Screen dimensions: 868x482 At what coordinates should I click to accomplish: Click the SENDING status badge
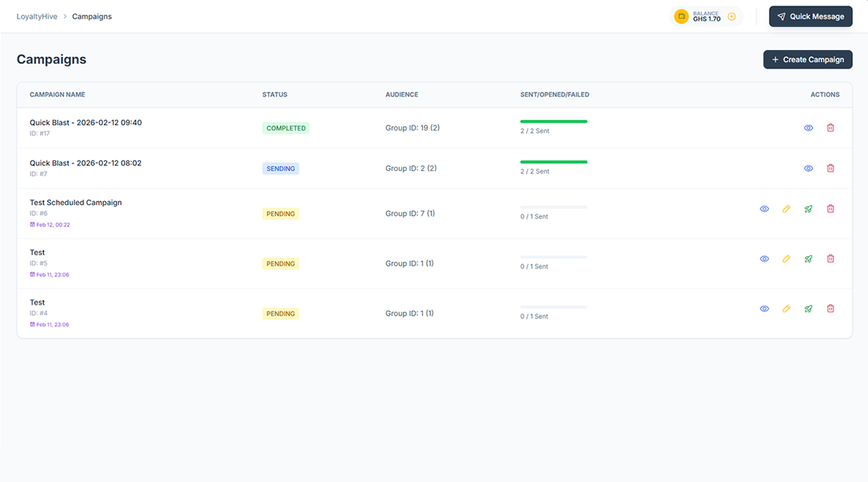click(280, 168)
